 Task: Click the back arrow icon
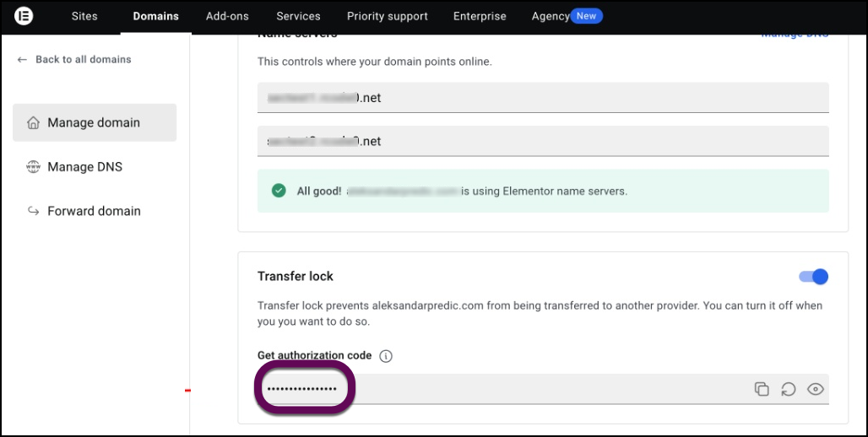pos(22,59)
